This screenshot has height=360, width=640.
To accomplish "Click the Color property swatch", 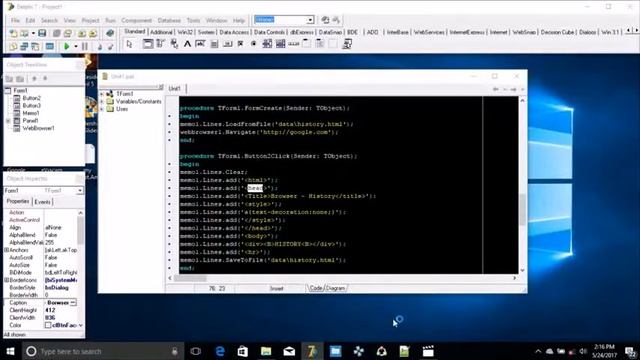I will [x=48, y=325].
